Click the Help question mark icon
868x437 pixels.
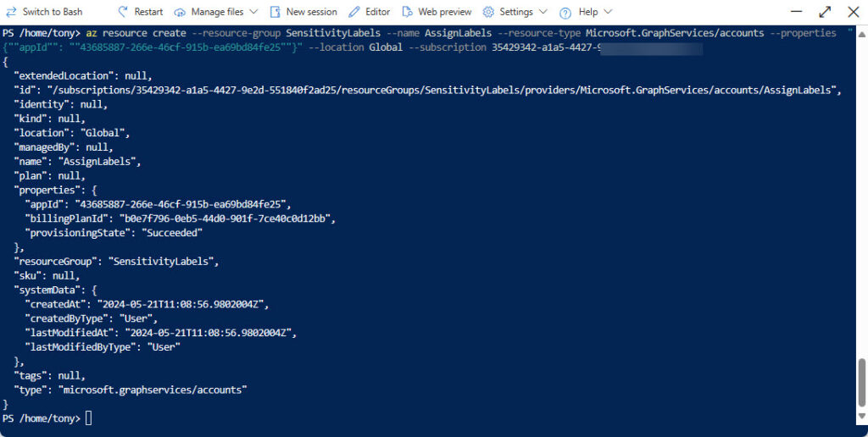(x=565, y=12)
